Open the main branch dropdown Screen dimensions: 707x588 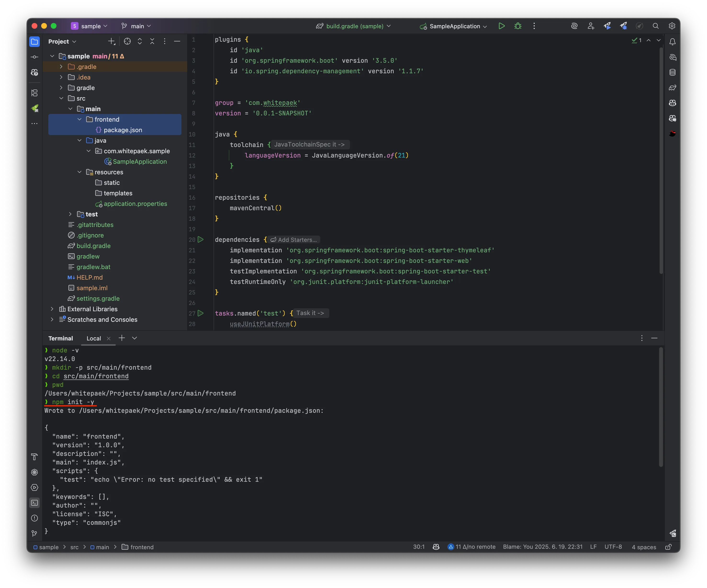pos(136,26)
